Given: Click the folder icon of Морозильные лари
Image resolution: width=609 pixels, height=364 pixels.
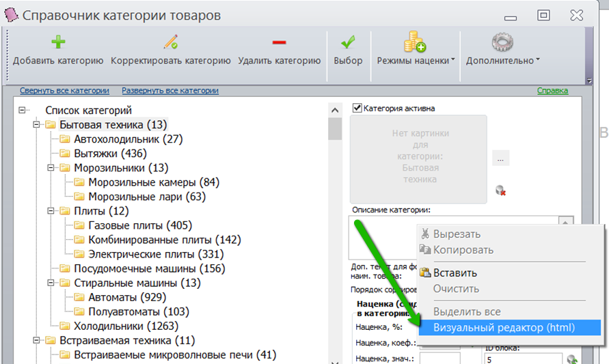Looking at the screenshot, I should [x=79, y=197].
